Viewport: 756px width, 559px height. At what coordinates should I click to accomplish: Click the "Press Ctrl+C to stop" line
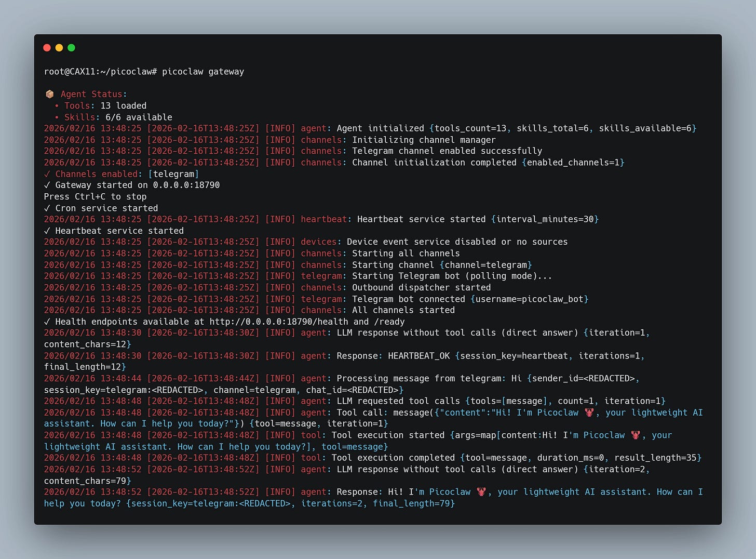click(x=96, y=196)
